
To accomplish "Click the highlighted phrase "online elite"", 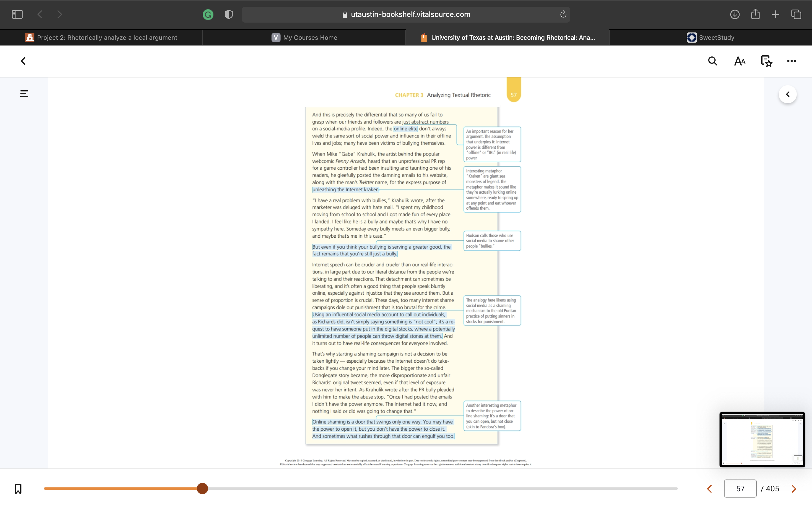I will [x=406, y=129].
